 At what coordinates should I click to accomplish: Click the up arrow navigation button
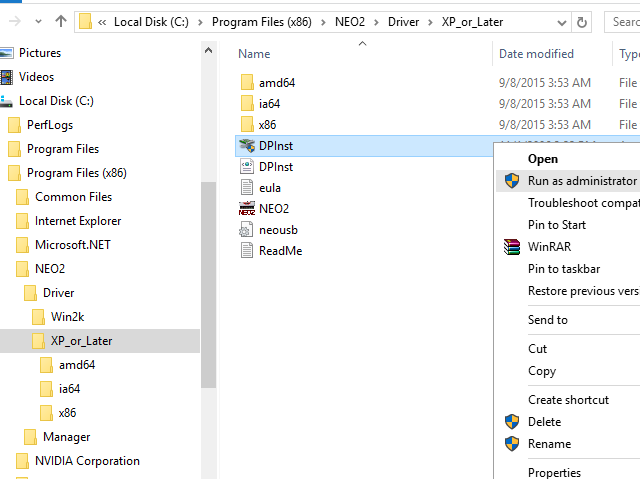pos(61,20)
